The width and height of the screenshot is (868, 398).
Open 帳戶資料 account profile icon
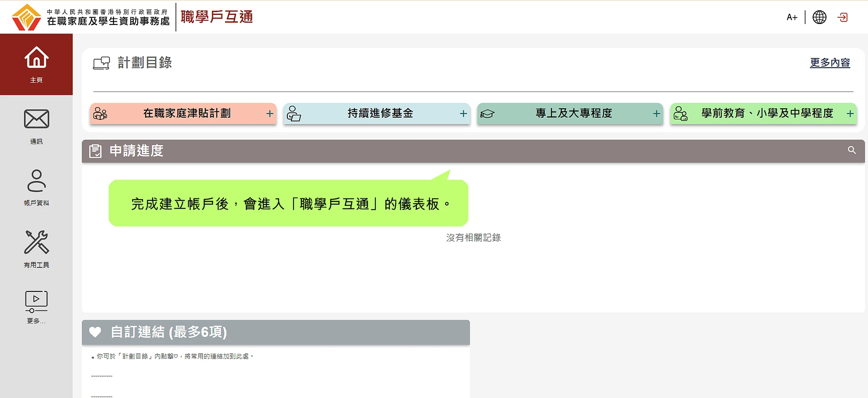coord(36,181)
